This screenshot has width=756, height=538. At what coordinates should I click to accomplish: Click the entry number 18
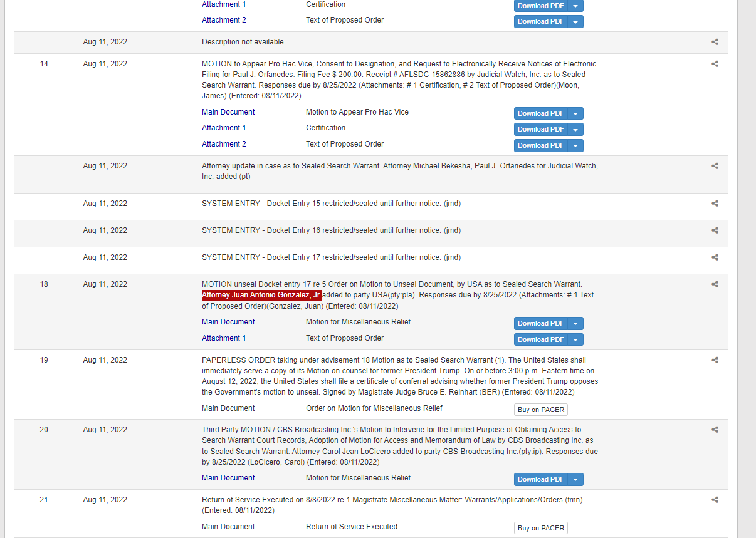pos(44,284)
